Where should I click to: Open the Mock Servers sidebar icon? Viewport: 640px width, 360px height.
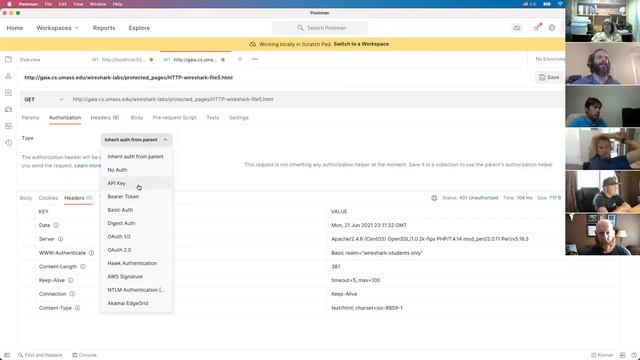click(x=8, y=109)
